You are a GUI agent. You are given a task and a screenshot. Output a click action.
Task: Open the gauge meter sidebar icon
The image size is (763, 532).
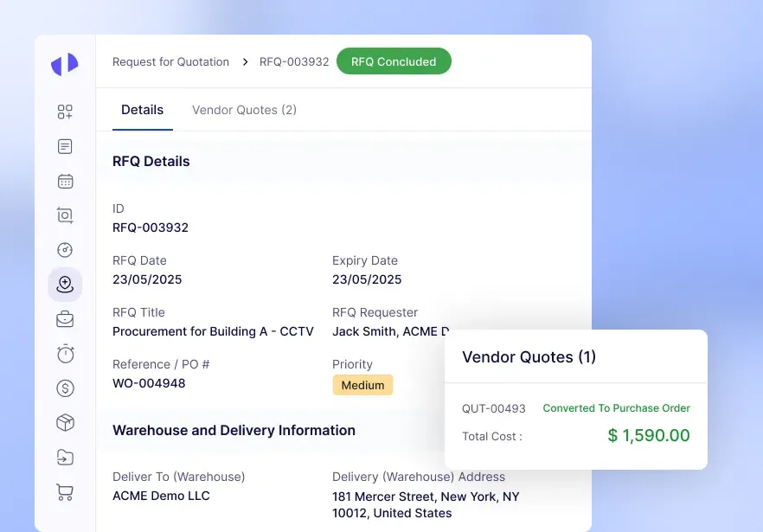point(65,250)
